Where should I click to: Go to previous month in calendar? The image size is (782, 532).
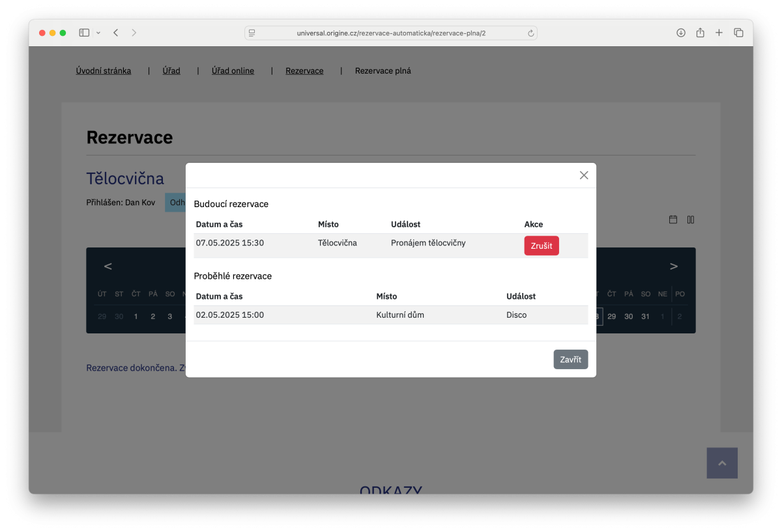click(x=108, y=266)
